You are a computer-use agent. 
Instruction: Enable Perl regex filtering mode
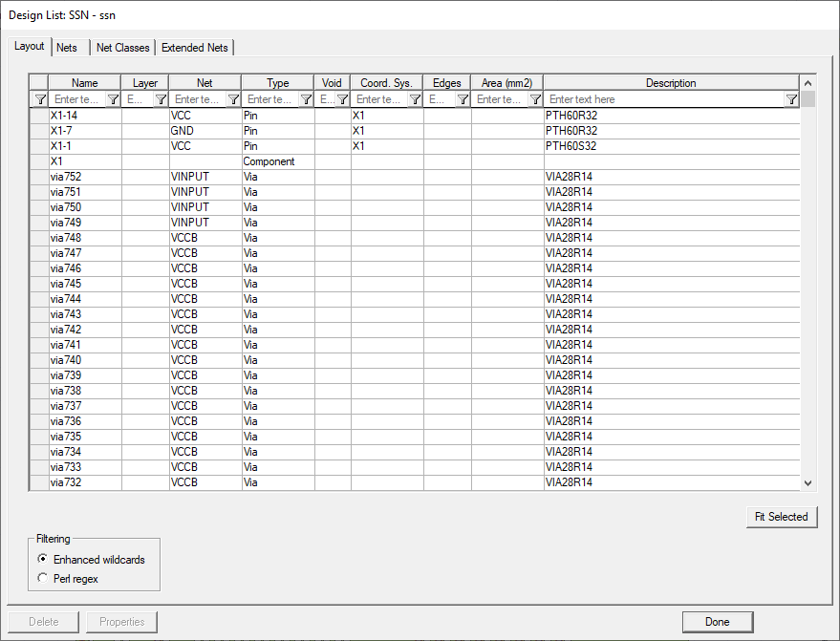pos(42,578)
